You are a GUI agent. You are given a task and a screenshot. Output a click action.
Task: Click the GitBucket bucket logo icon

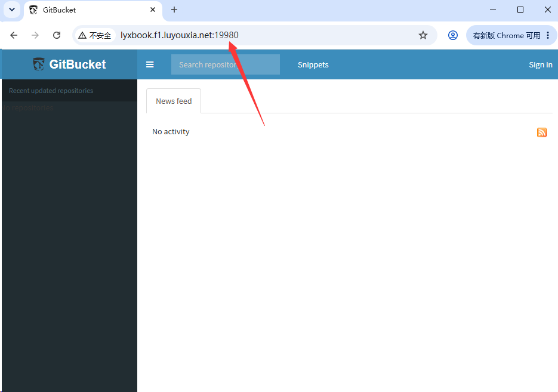click(x=39, y=64)
